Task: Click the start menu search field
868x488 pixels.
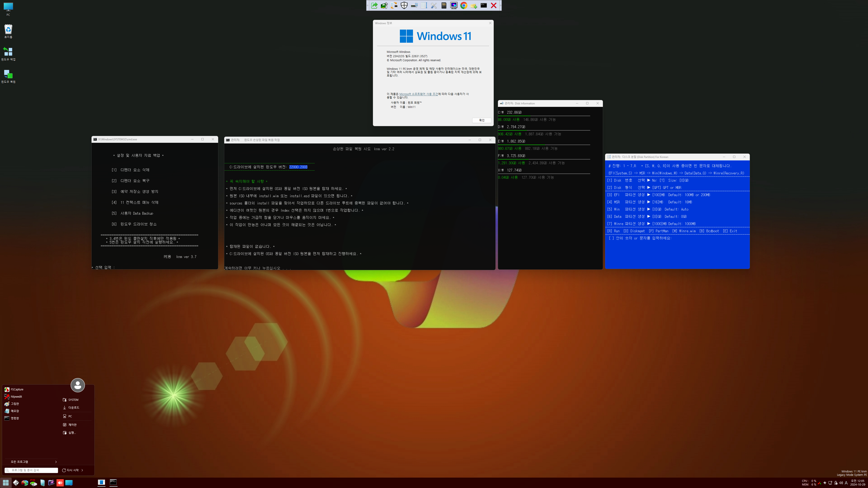Action: (x=31, y=470)
